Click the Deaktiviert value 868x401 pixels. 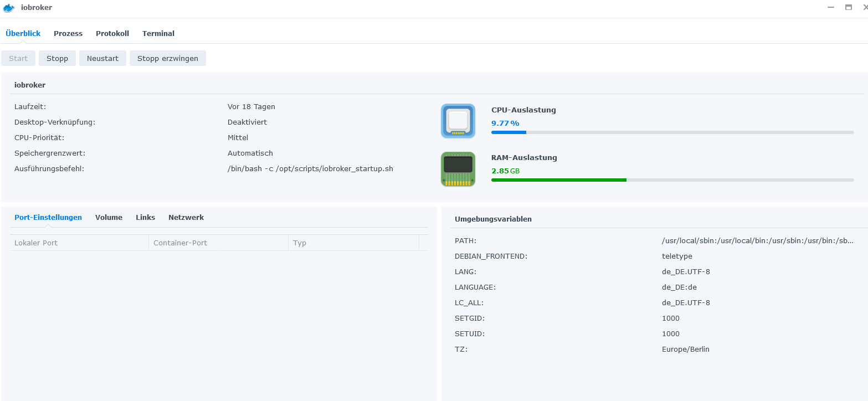pyautogui.click(x=247, y=122)
